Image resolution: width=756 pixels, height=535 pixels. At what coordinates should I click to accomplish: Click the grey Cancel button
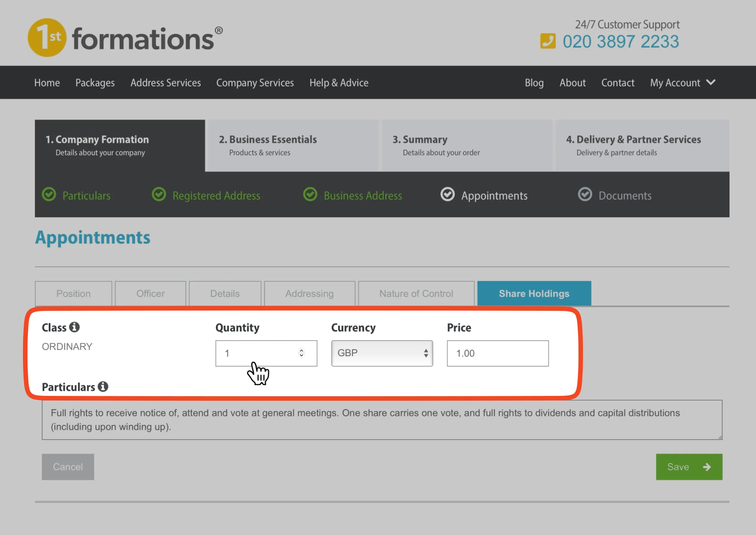point(68,467)
